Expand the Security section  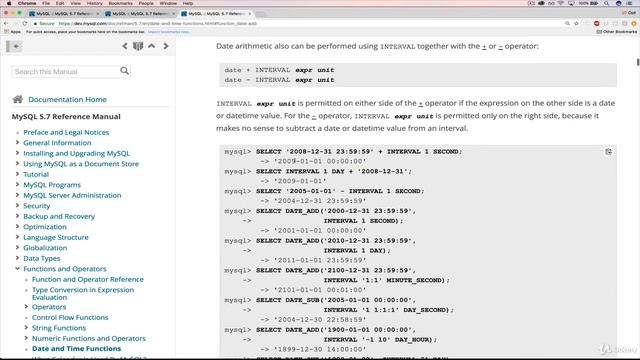[17, 206]
